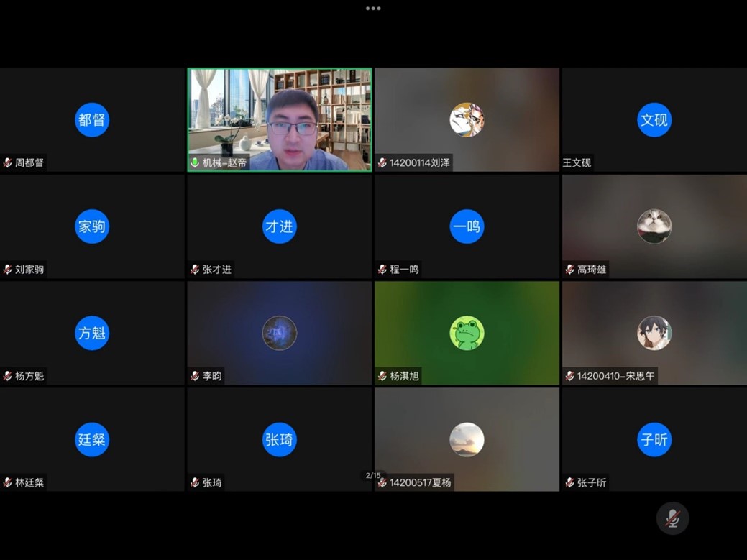Screen dimensions: 747x560
Task: Click the blue 文砚 avatar circle
Action: [x=654, y=119]
